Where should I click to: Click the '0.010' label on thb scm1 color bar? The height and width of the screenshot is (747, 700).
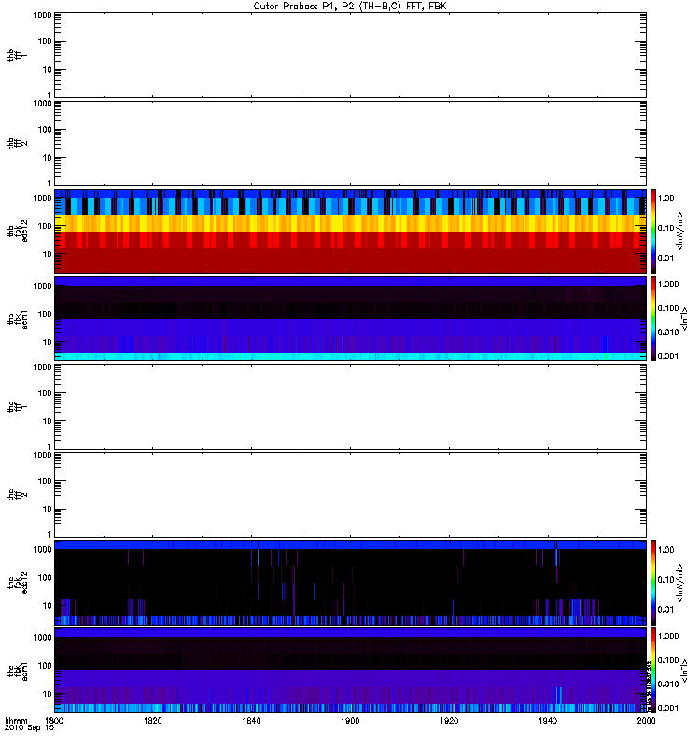668,332
